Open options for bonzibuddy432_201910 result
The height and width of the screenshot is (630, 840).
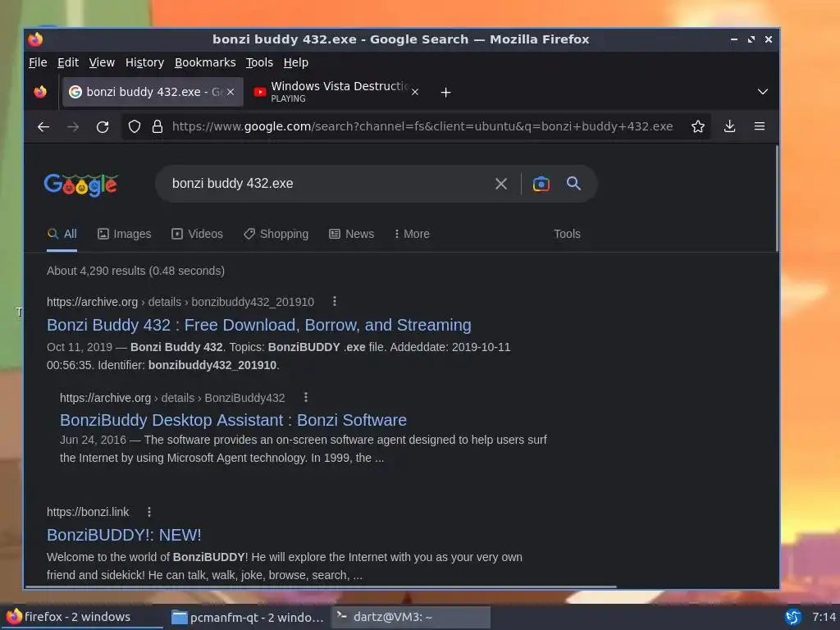335,302
